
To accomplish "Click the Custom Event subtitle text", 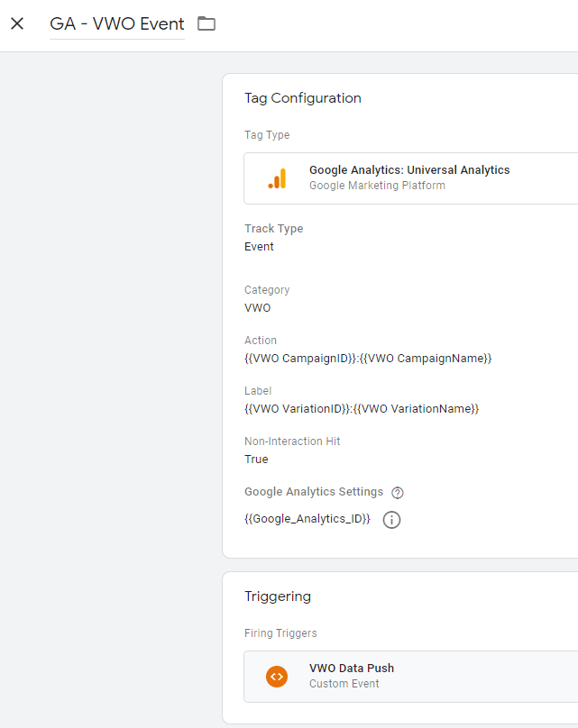I will 344,684.
